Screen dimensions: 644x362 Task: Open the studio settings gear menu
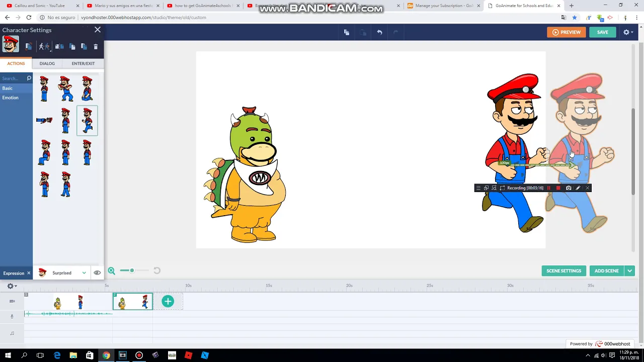(628, 32)
